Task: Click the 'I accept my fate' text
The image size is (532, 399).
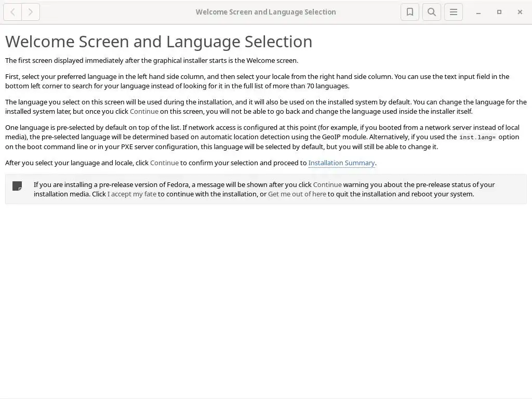Action: coord(132,194)
